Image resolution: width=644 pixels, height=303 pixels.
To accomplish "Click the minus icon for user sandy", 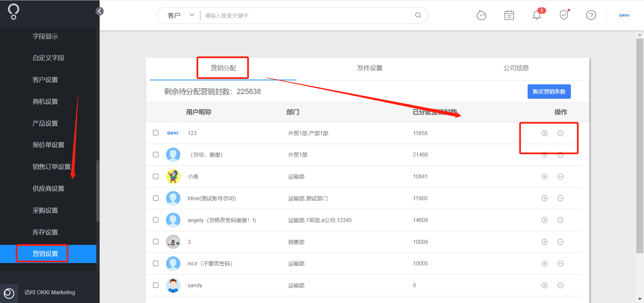I will [560, 285].
